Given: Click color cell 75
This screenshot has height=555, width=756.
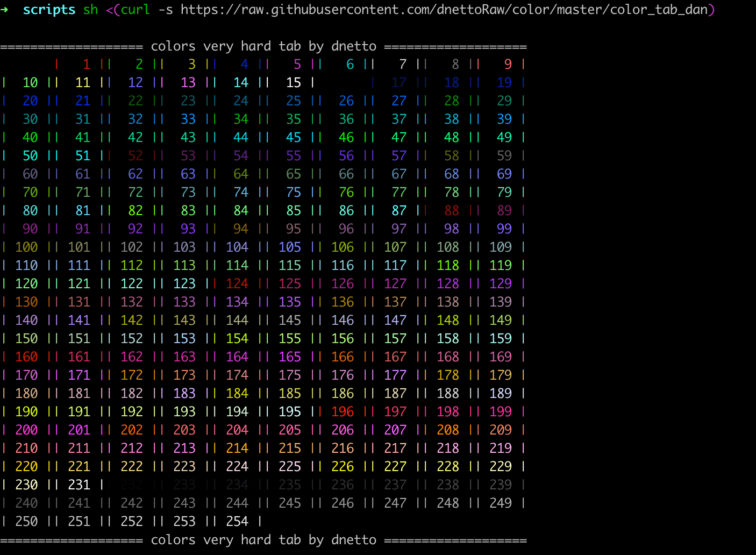Looking at the screenshot, I should click(294, 193).
